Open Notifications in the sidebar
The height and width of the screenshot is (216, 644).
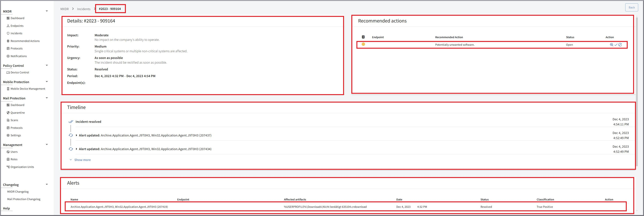pyautogui.click(x=19, y=56)
